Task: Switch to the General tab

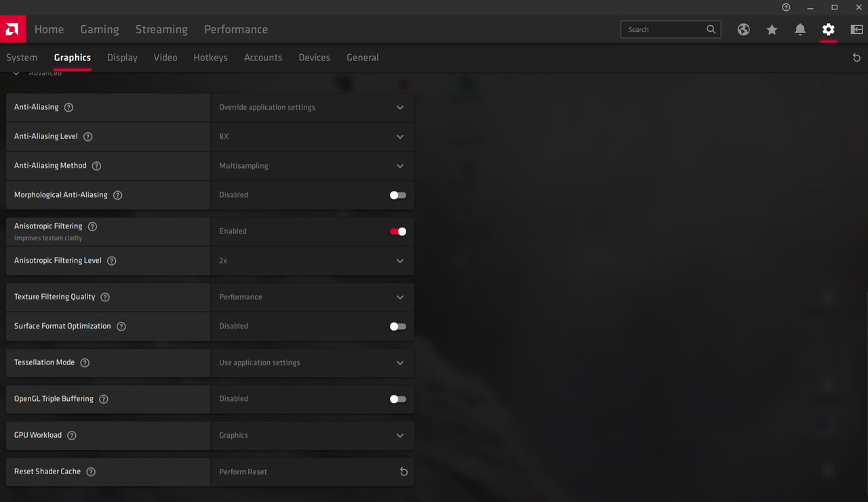Action: tap(363, 58)
